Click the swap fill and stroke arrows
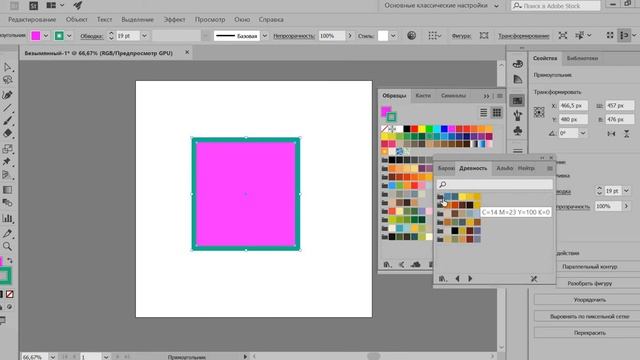The height and width of the screenshot is (360, 640). tap(10, 260)
